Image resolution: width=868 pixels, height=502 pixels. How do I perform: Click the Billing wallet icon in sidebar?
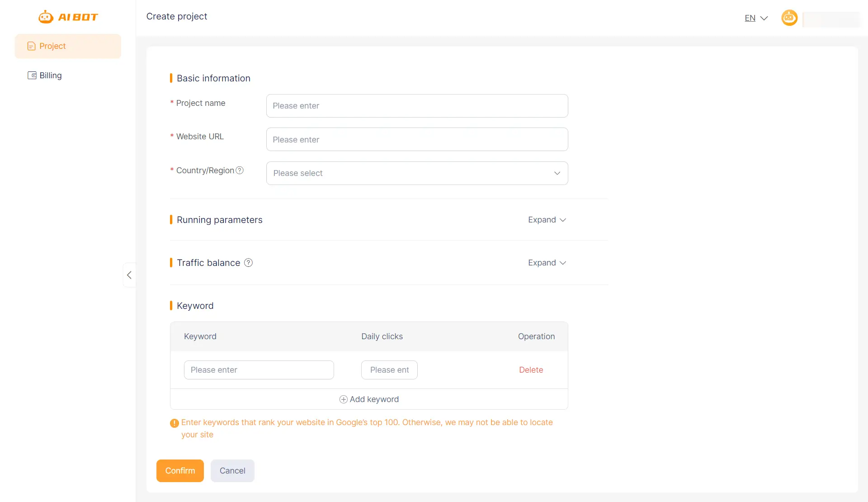[32, 76]
